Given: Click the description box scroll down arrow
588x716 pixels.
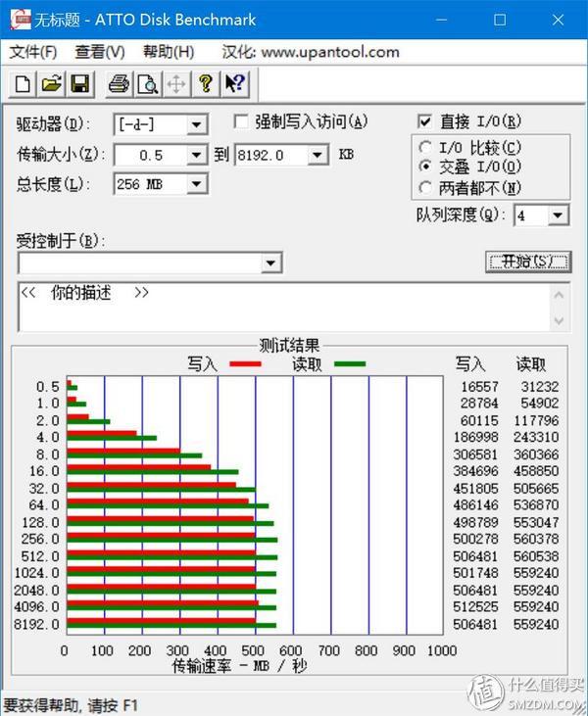Looking at the screenshot, I should coord(559,320).
